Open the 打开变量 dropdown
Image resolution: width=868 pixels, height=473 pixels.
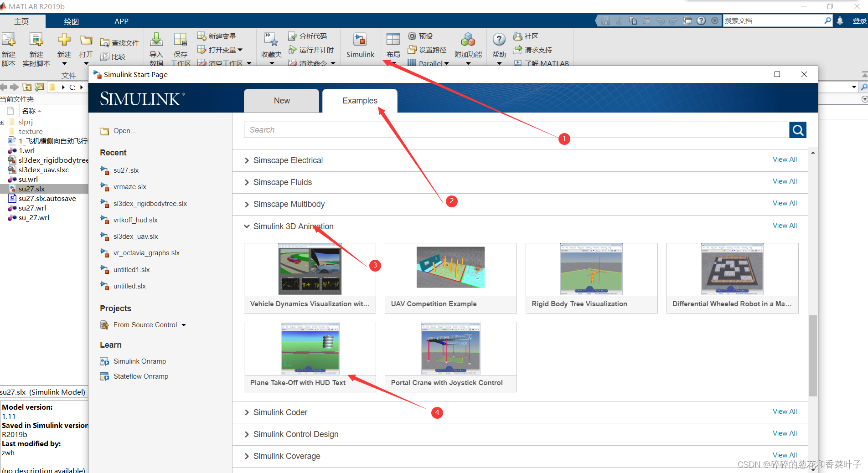[x=220, y=50]
